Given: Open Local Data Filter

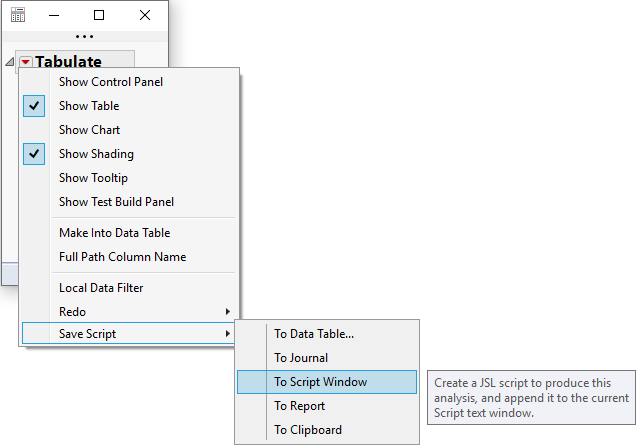Looking at the screenshot, I should click(x=101, y=288).
